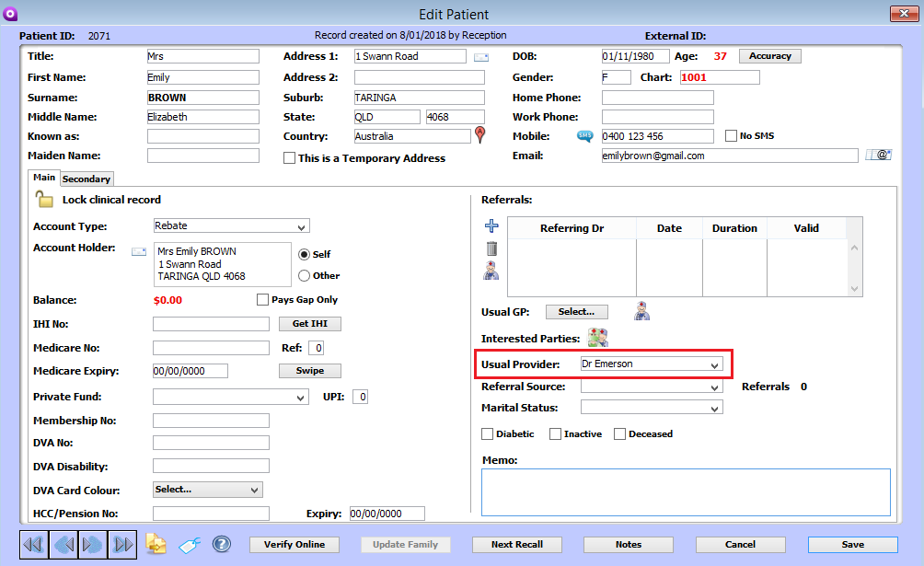Cancel editing the patient
Viewport: 924px width, 566px height.
[x=740, y=544]
